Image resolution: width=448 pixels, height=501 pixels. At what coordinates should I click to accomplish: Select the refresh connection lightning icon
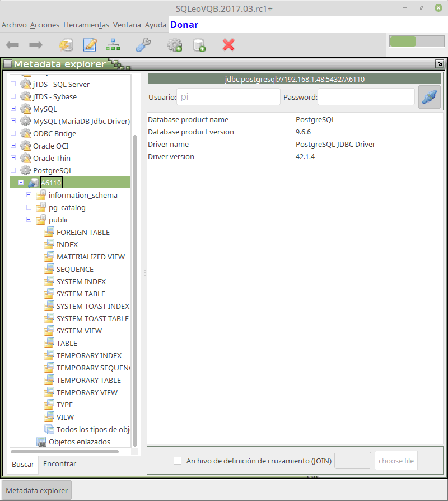click(67, 45)
